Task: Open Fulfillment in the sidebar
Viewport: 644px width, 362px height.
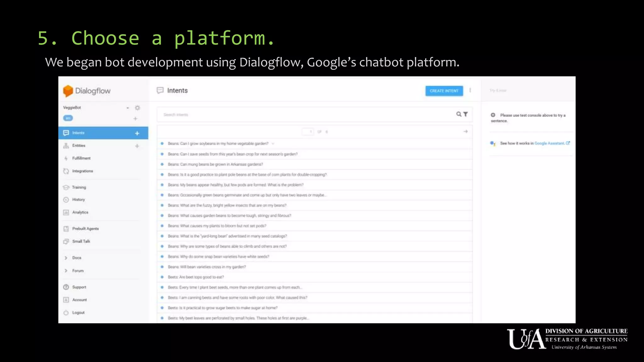Action: click(81, 158)
